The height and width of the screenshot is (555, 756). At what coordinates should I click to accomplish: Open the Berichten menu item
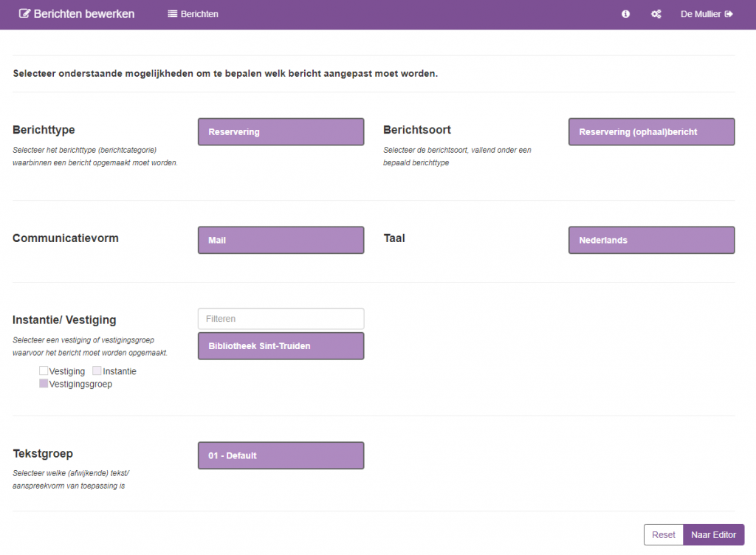[199, 14]
